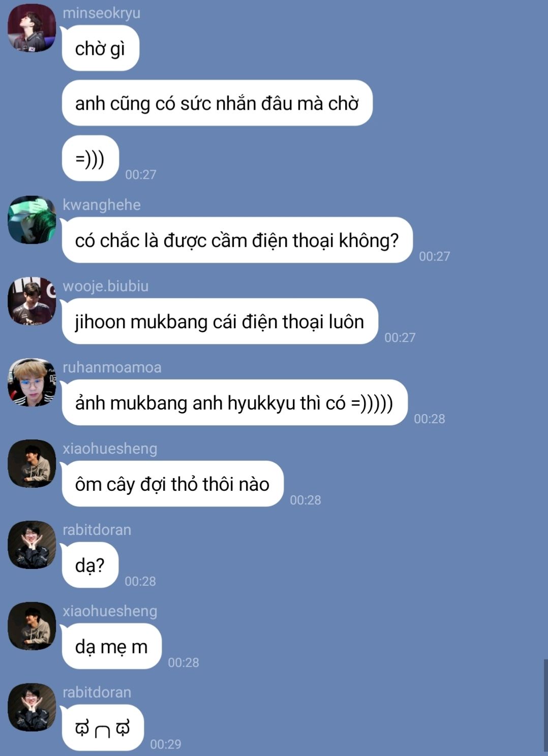Image resolution: width=548 pixels, height=756 pixels.
Task: Click the username ruhanmoamoa
Action: click(112, 367)
